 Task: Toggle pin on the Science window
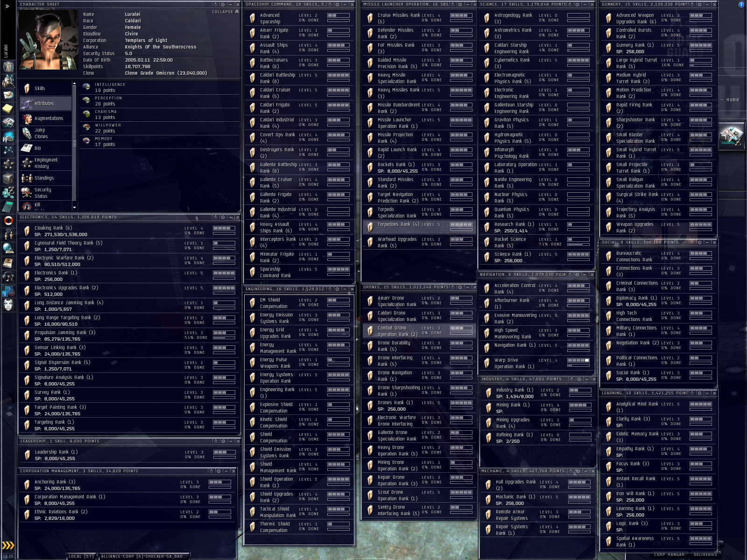pos(577,5)
